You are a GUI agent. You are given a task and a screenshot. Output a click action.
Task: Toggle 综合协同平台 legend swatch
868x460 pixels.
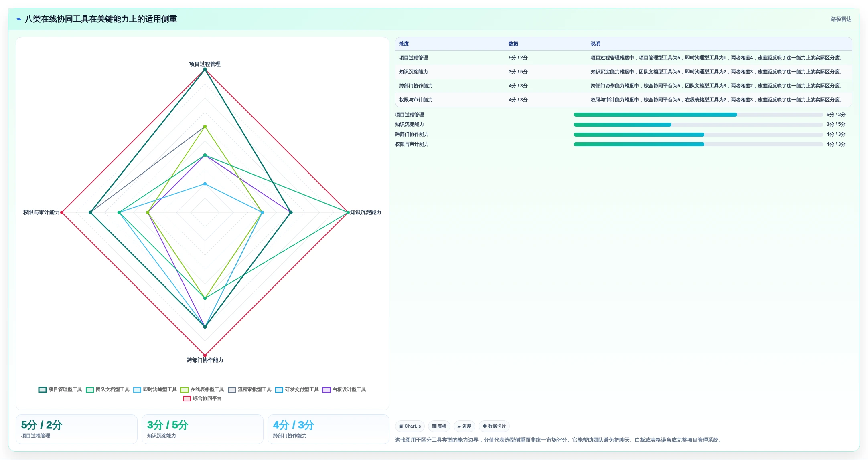(187, 398)
